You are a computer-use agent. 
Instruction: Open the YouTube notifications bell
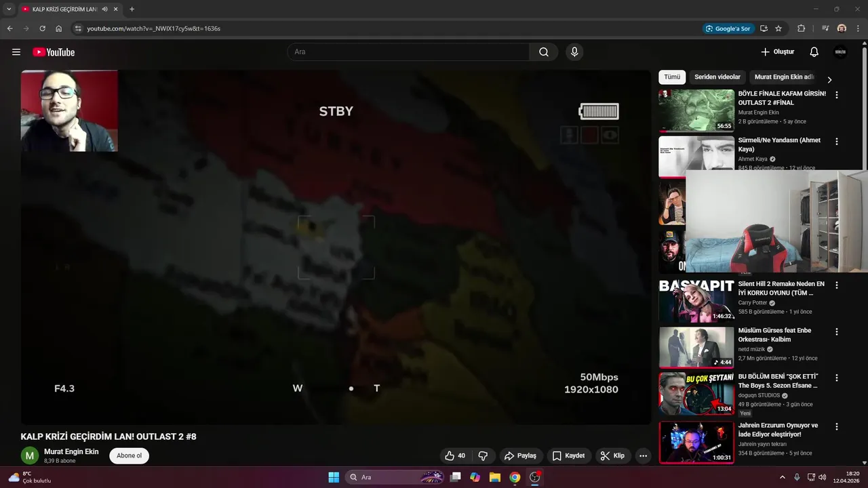pyautogui.click(x=814, y=52)
